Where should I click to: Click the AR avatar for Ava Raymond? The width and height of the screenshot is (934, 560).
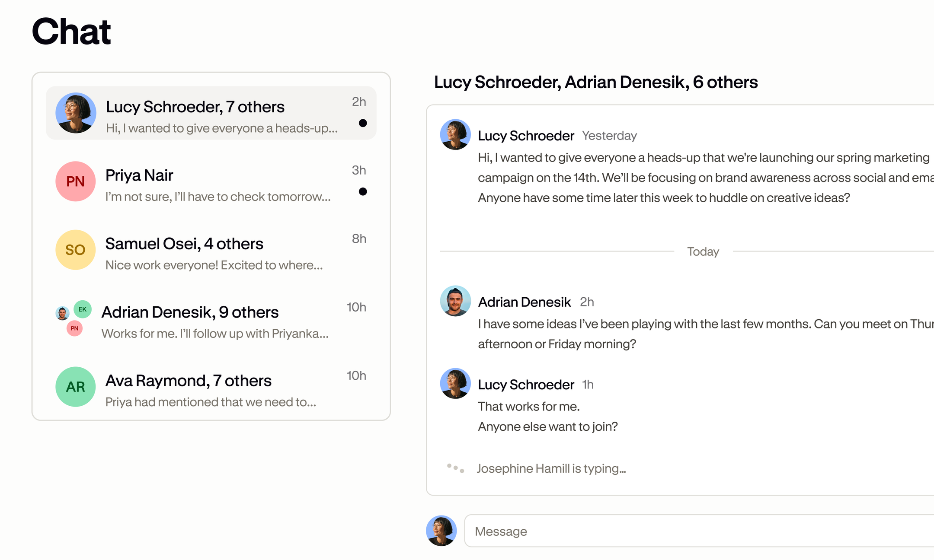pos(76,387)
